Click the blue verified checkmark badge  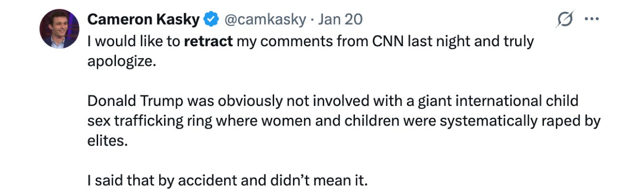(209, 20)
